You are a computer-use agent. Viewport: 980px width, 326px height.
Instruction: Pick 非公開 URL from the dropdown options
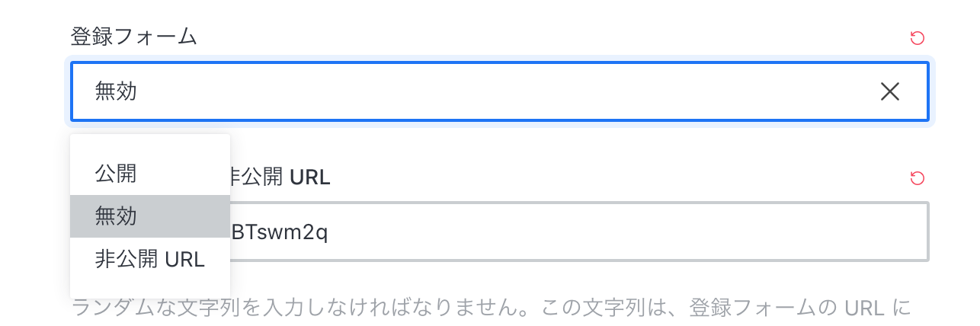150,259
